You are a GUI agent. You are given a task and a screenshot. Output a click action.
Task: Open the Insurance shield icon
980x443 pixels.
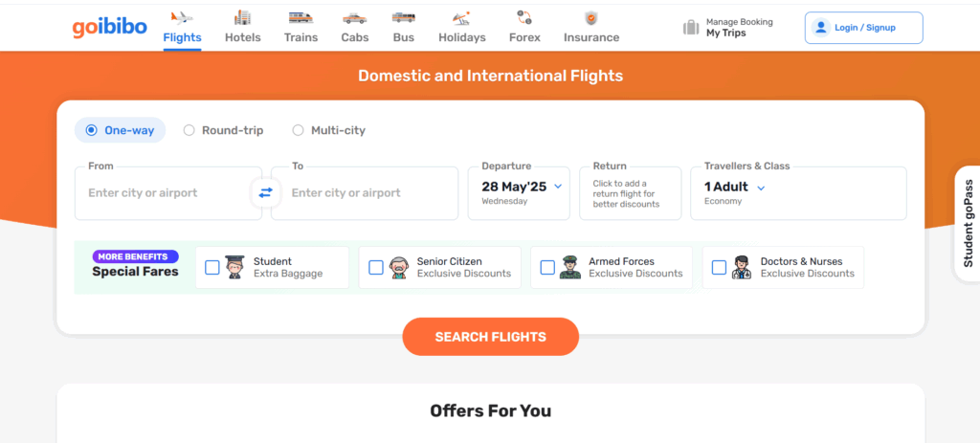(x=591, y=17)
